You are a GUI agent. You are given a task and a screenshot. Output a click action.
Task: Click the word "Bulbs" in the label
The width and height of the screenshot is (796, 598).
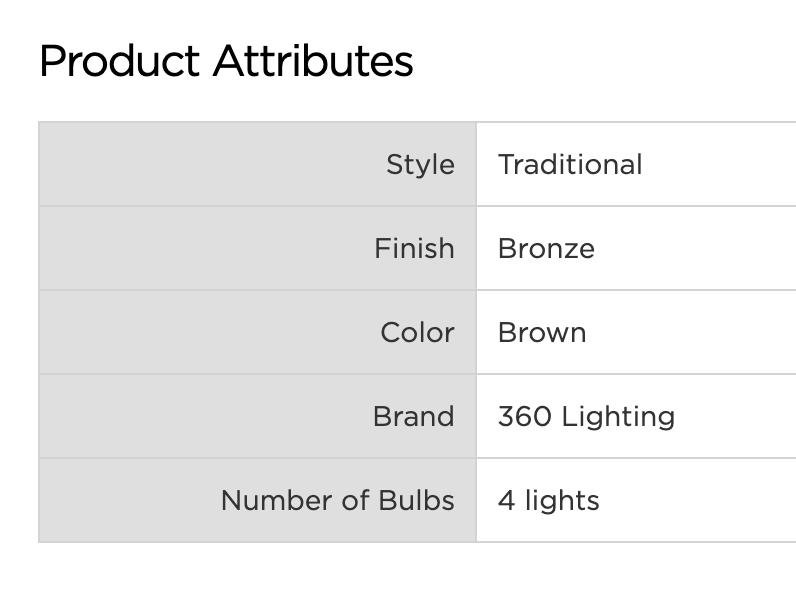coord(416,500)
